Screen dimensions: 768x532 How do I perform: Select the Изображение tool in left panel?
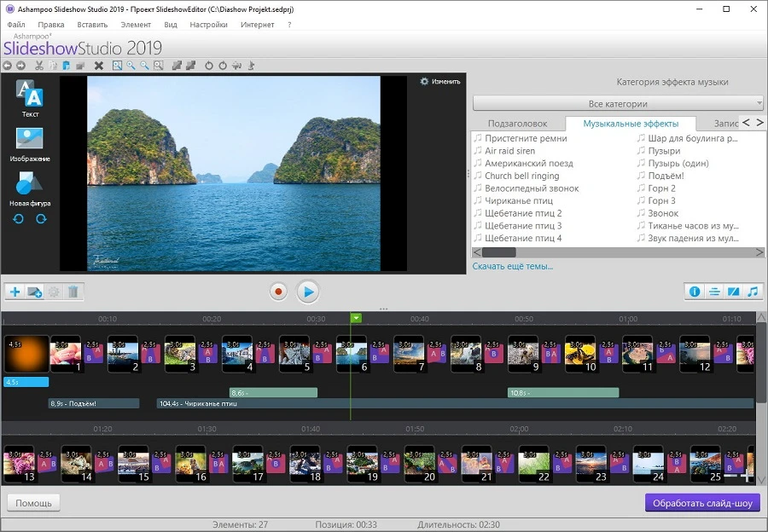click(30, 142)
